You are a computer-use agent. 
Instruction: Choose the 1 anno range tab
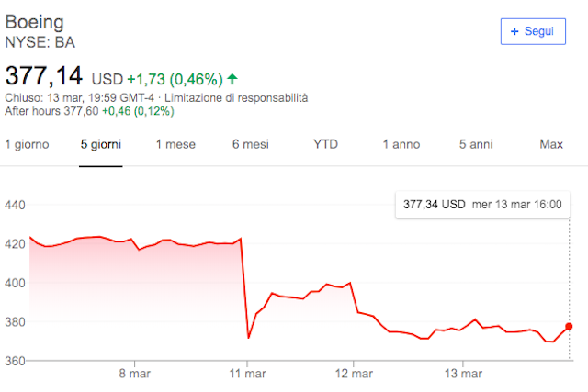tap(401, 144)
